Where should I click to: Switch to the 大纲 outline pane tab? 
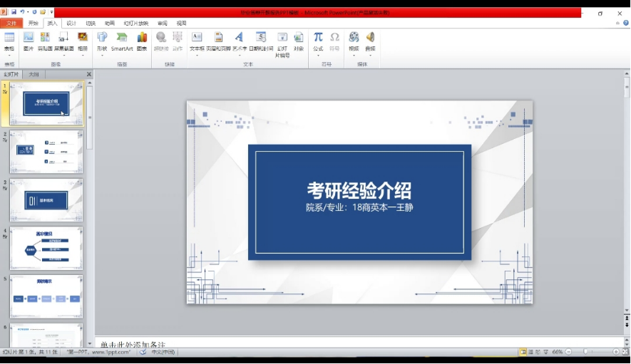[34, 74]
